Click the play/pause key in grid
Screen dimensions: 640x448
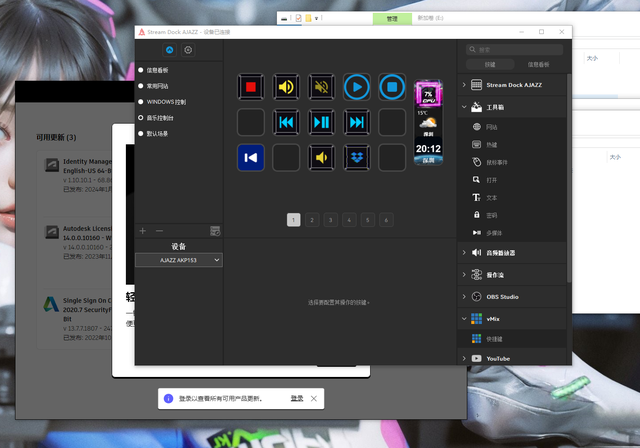coord(321,122)
